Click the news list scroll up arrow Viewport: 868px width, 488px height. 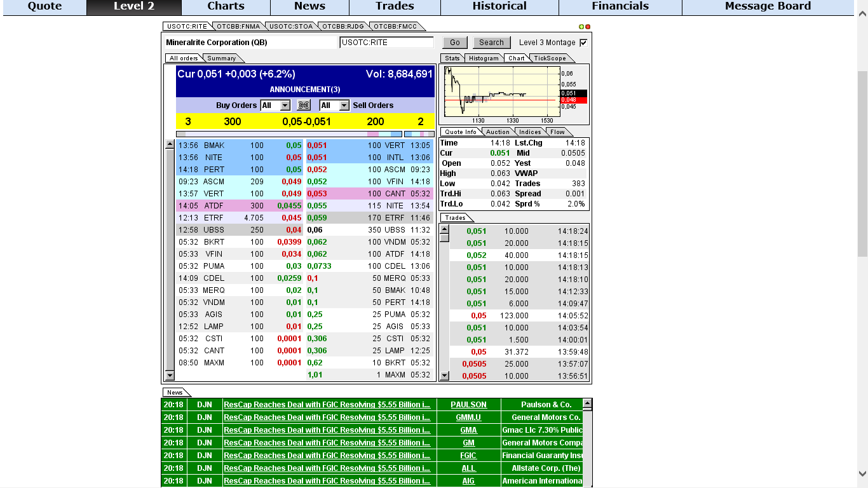tap(587, 403)
